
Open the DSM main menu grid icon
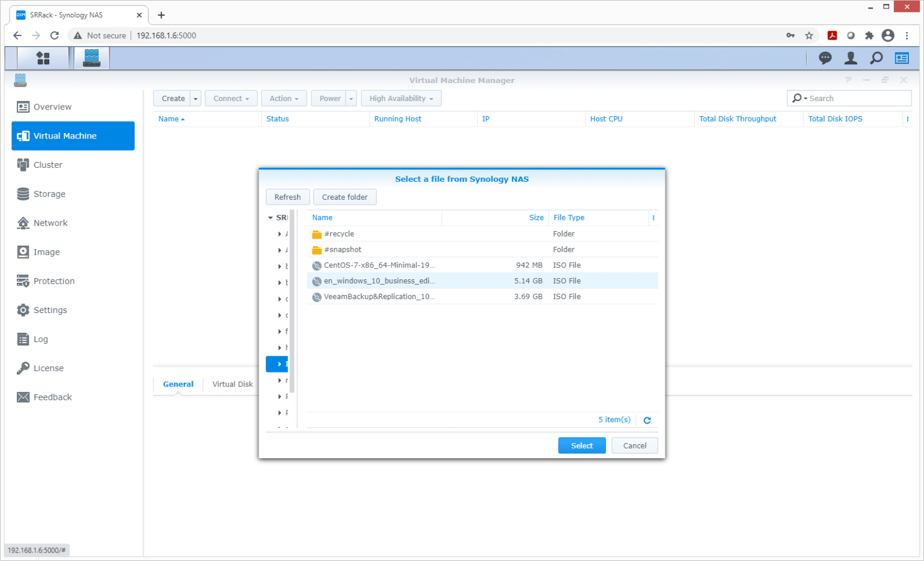click(43, 58)
